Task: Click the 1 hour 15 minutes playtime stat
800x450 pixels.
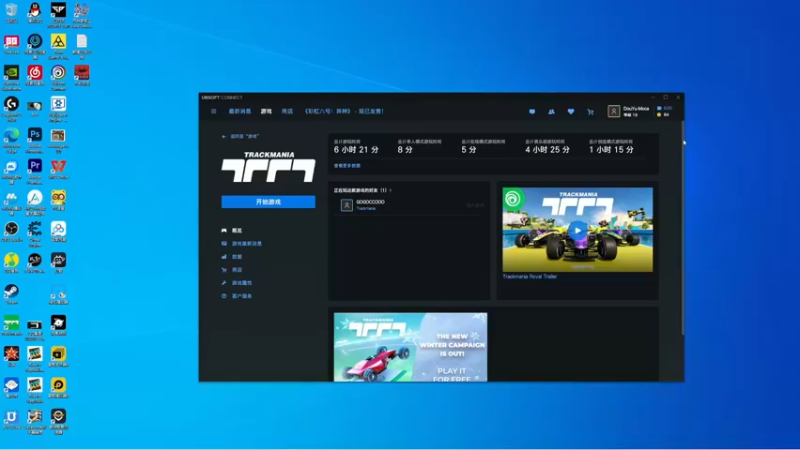Action: 611,149
